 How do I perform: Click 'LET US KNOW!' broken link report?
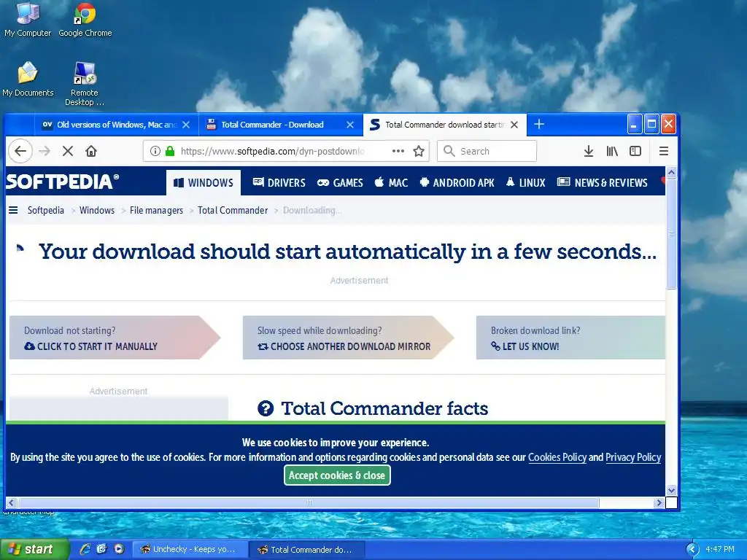[x=525, y=346]
